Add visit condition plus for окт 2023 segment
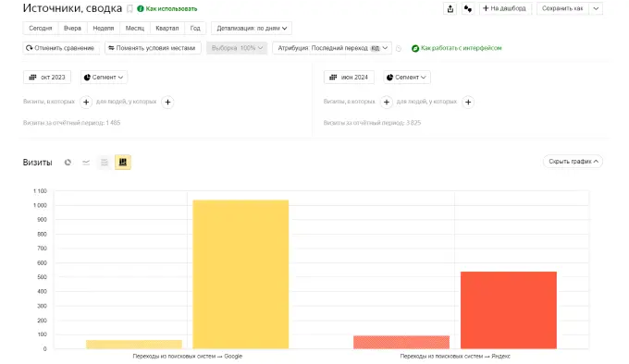Screen dimensions: 629x364 click(86, 103)
